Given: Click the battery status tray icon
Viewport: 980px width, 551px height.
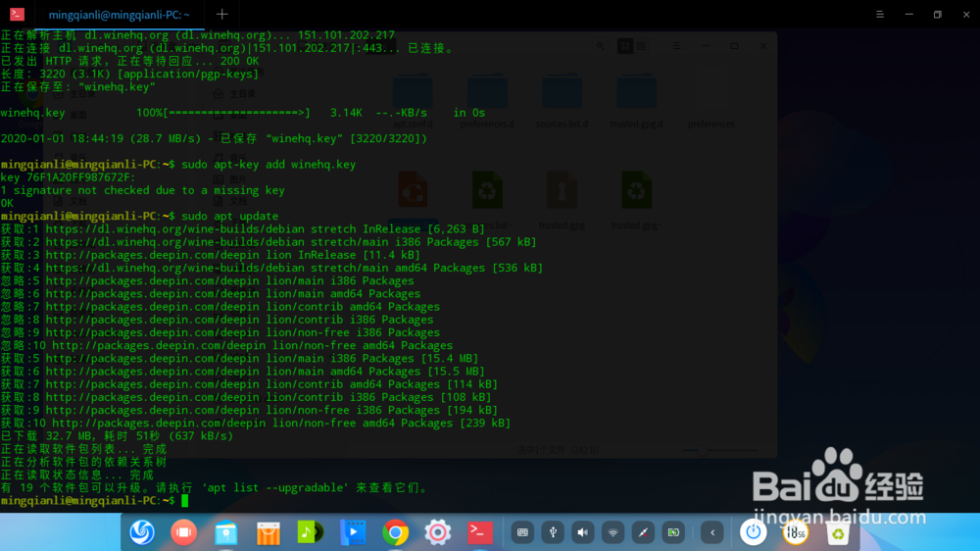Looking at the screenshot, I should [x=673, y=532].
